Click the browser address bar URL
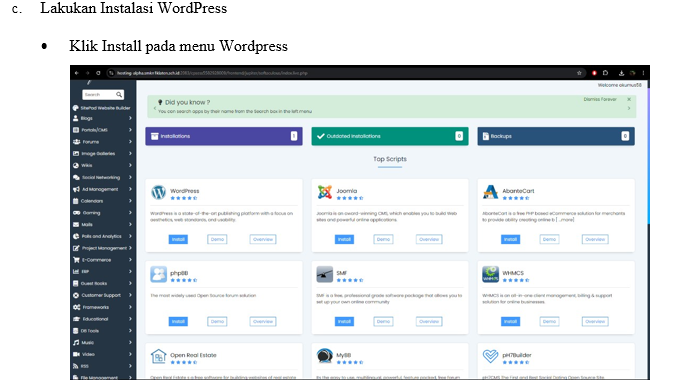Image resolution: width=682 pixels, height=383 pixels. pos(212,73)
